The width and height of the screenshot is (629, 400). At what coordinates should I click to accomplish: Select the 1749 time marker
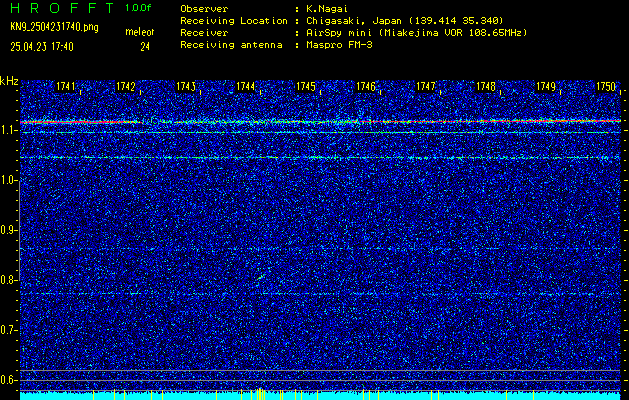[x=546, y=86]
